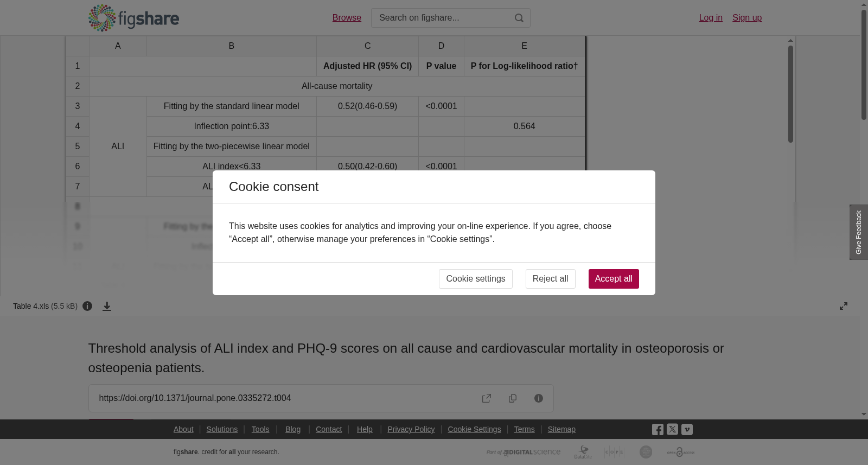Open figshare Facebook page
This screenshot has height=465, width=868.
[658, 429]
